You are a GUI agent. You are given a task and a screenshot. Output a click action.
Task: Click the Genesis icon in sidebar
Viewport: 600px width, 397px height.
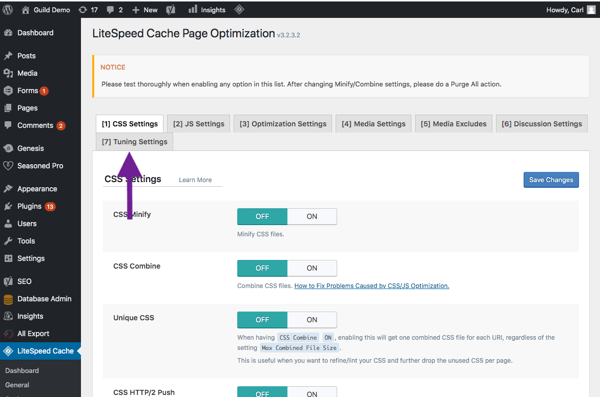click(8, 148)
